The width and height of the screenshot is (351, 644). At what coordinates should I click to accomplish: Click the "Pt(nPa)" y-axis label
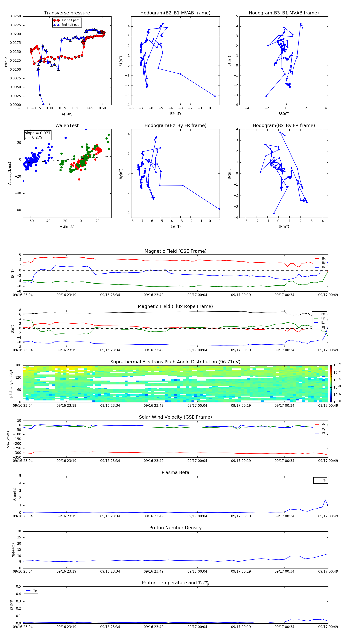click(6, 61)
